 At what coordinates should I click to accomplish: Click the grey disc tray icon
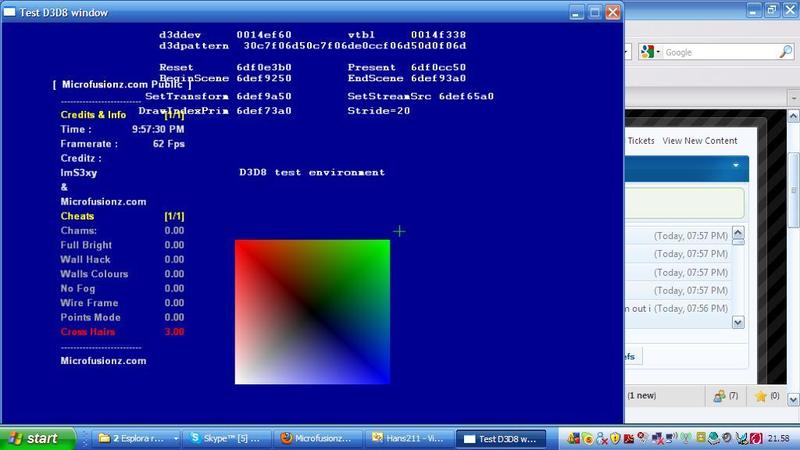click(x=727, y=438)
